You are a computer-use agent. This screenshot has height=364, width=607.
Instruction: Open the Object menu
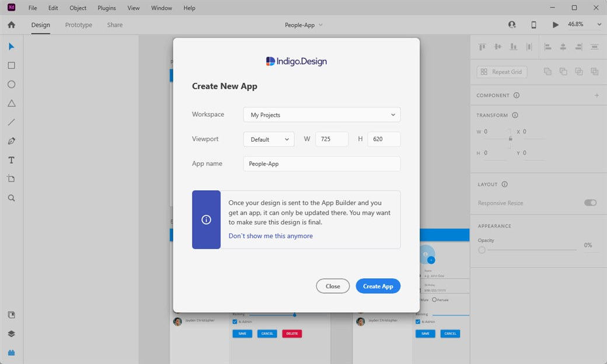coord(78,8)
